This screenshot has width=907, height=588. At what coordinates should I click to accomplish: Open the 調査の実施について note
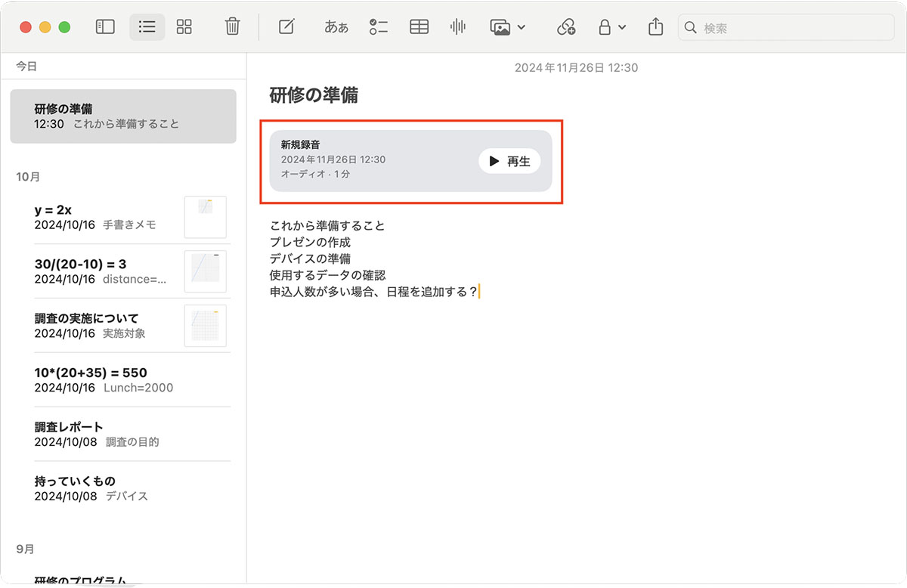click(x=123, y=326)
